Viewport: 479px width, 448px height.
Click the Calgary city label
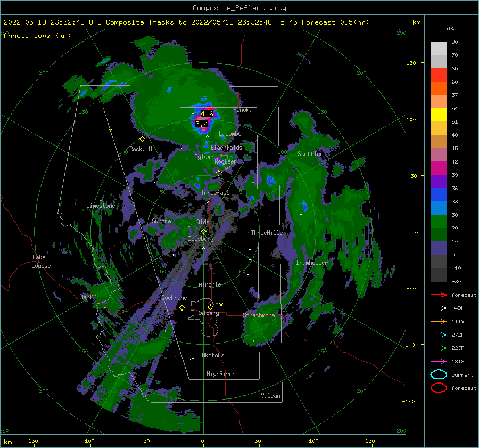pyautogui.click(x=208, y=313)
